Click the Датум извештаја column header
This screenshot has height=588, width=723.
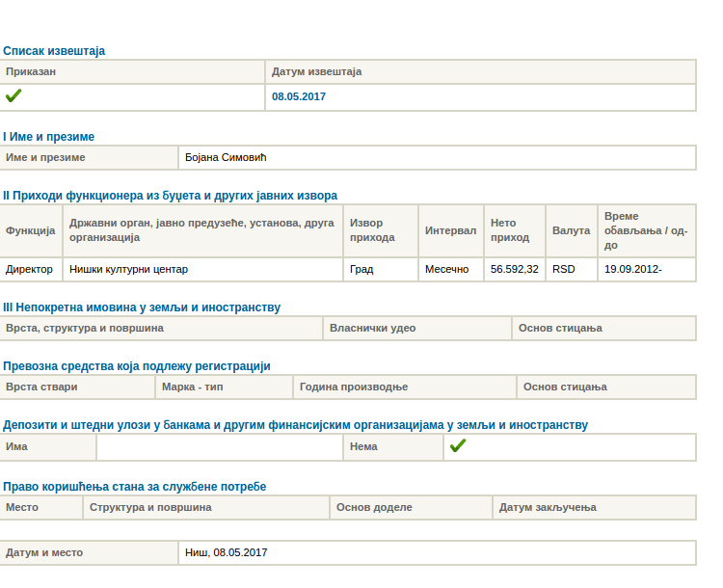pos(316,72)
